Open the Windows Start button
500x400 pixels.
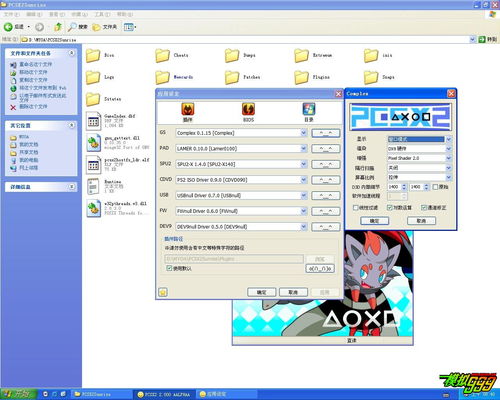point(18,394)
